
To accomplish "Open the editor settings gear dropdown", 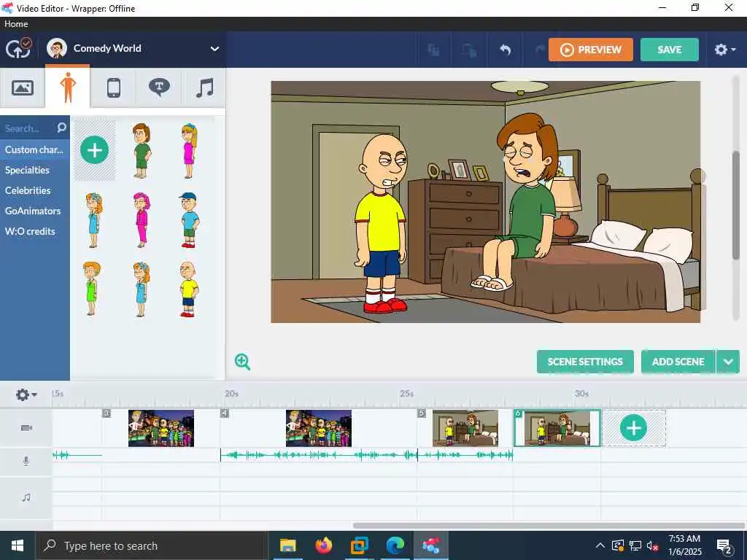I will 725,50.
